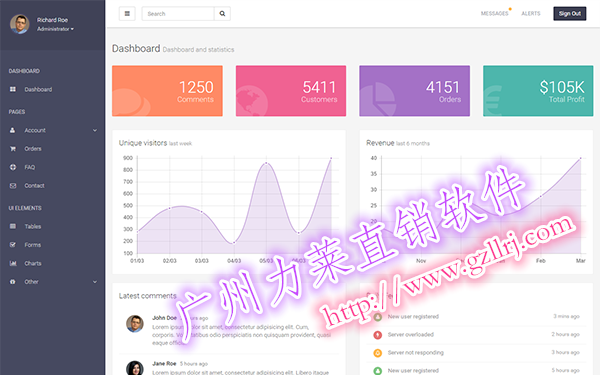Open the John Doe comment author link
Screen dimensions: 600x375
click(164, 318)
